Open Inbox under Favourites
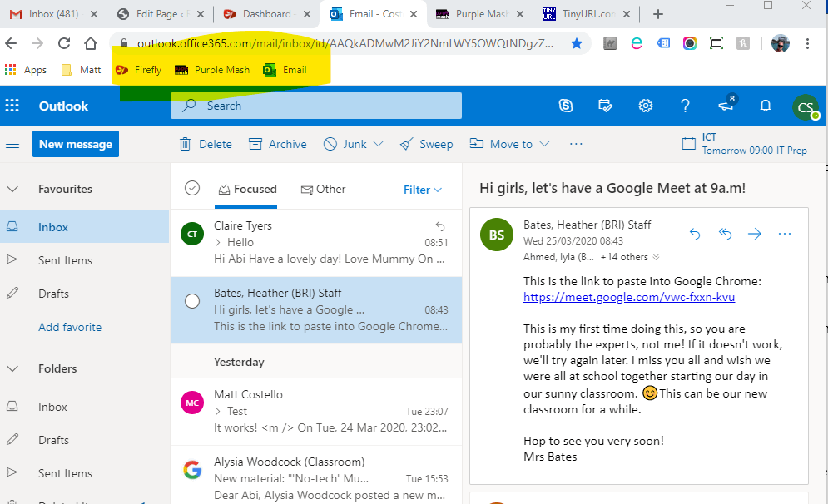Viewport: 828px width, 504px height. (x=85, y=227)
